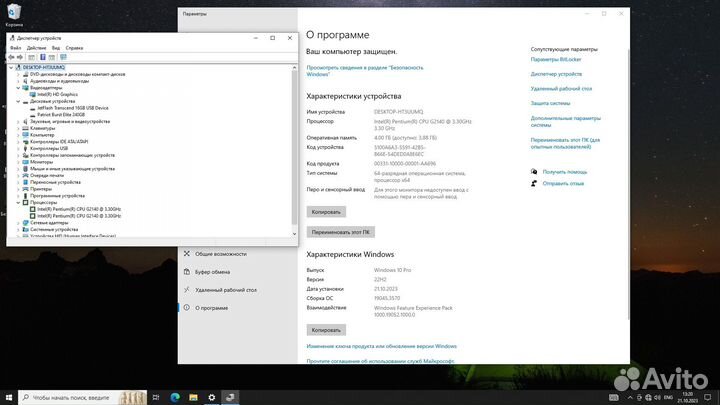This screenshot has height=405, width=720.
Task: Select the Принтеры category icon
Action: click(x=26, y=189)
